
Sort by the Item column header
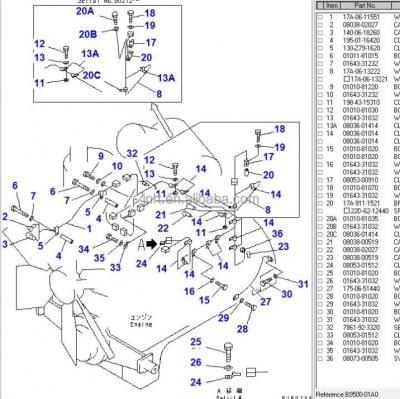click(332, 5)
